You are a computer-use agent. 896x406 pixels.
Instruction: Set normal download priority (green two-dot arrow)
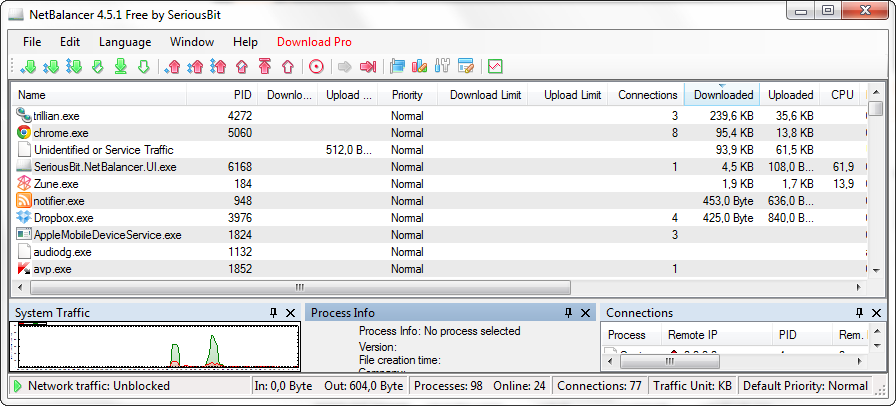click(x=51, y=66)
